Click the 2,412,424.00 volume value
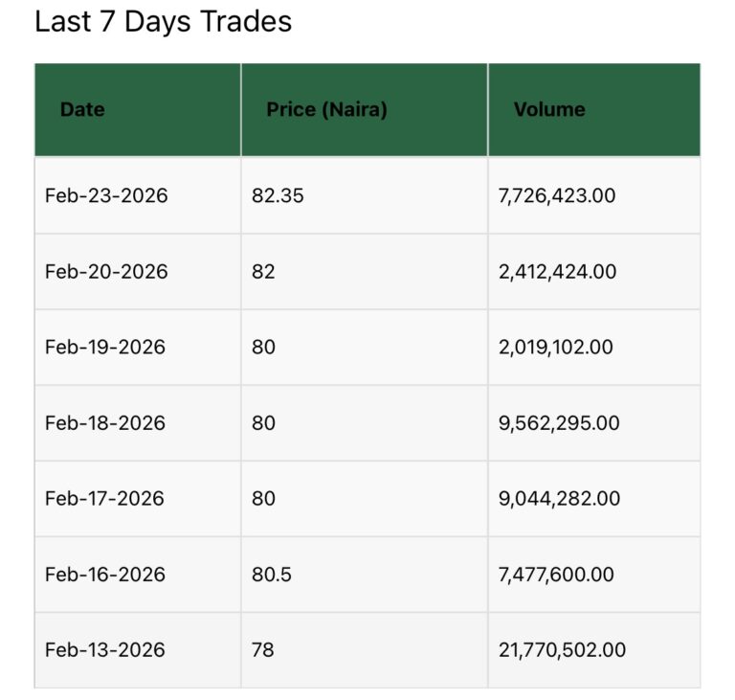This screenshot has width=735, height=700. 557,272
